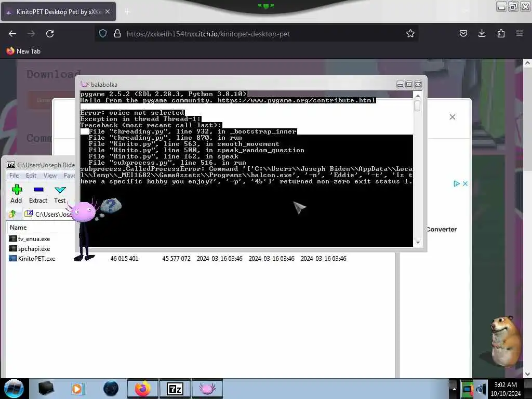
Task: Select spchapi.exe in 7-Zip list
Action: 30,249
